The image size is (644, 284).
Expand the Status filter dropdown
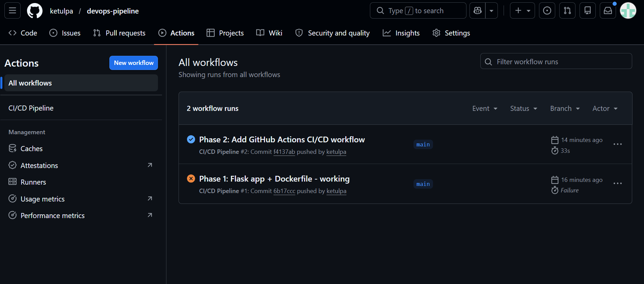(x=524, y=109)
